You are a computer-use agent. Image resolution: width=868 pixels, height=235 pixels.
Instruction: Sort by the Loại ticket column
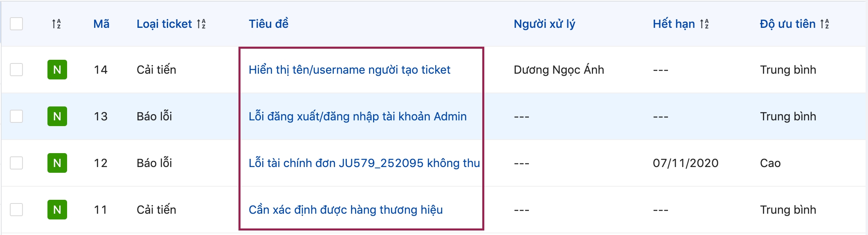[x=201, y=24]
